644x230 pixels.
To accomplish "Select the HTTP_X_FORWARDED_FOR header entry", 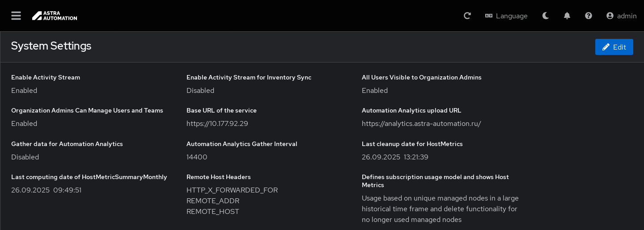I will click(x=232, y=190).
